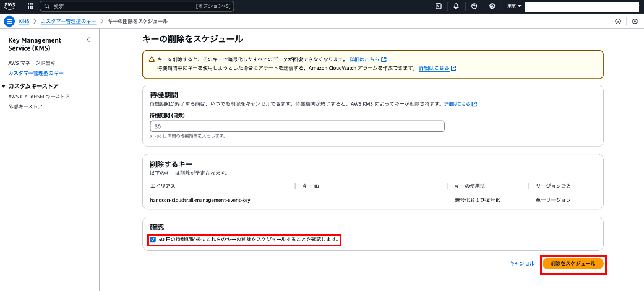The image size is (644, 291).
Task: Open カスタマー管理型のキー in the sidebar
Action: [x=36, y=73]
